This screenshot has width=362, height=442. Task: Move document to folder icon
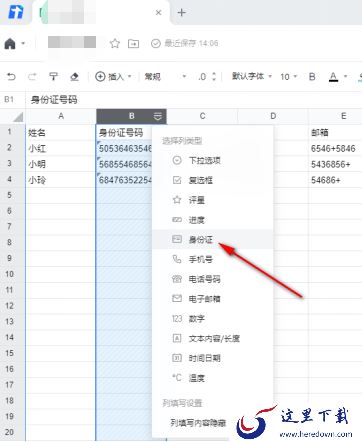pos(133,43)
